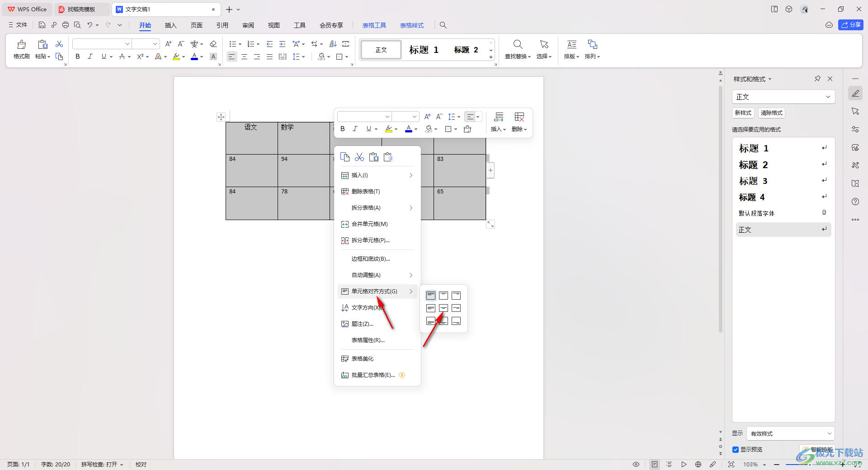
Task: Click the eye reading-mode status icon
Action: [636, 465]
